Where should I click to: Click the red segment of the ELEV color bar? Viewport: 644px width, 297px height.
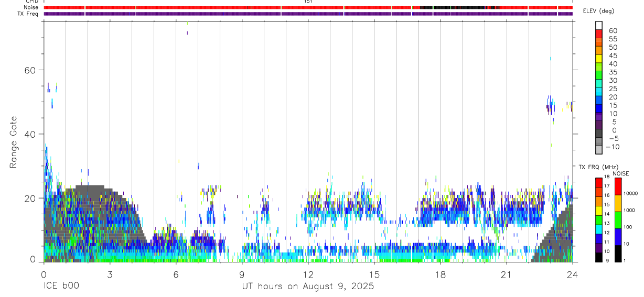click(x=599, y=33)
